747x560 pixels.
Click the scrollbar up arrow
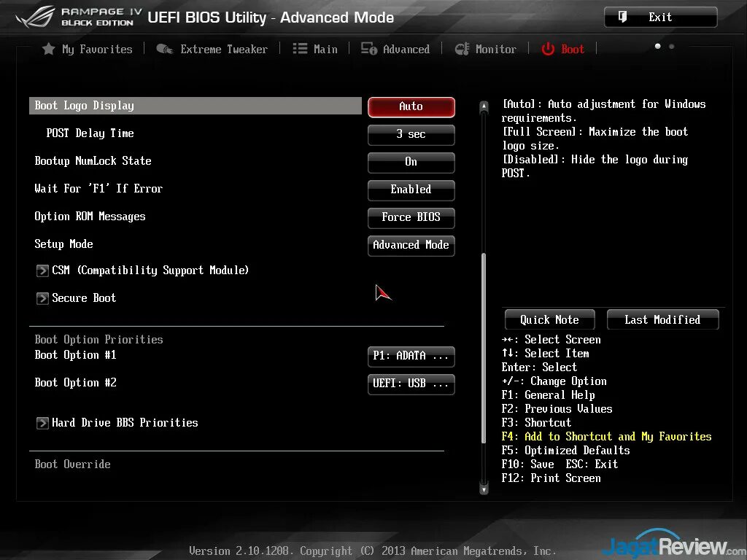pyautogui.click(x=484, y=106)
